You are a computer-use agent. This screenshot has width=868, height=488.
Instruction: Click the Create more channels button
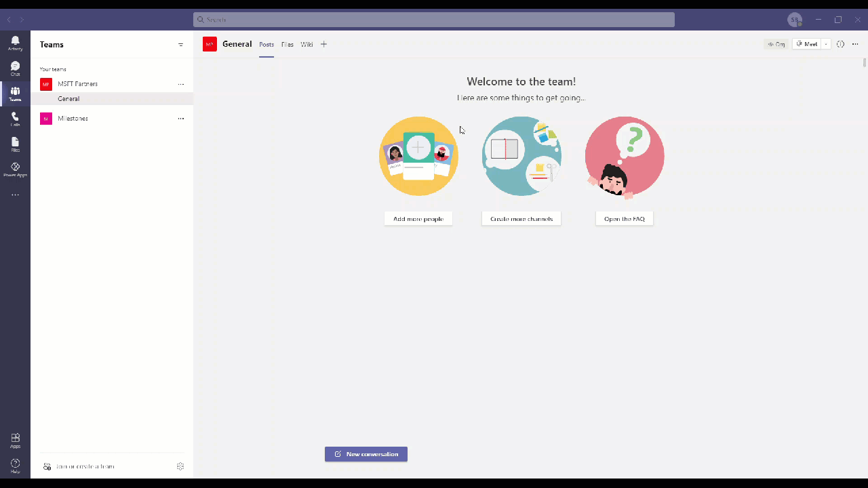(x=521, y=219)
